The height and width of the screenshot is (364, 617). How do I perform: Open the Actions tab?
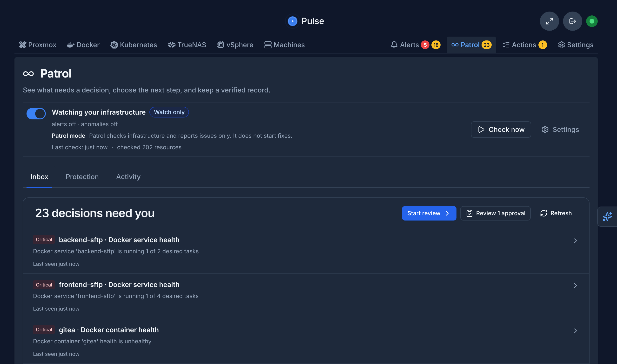point(524,45)
